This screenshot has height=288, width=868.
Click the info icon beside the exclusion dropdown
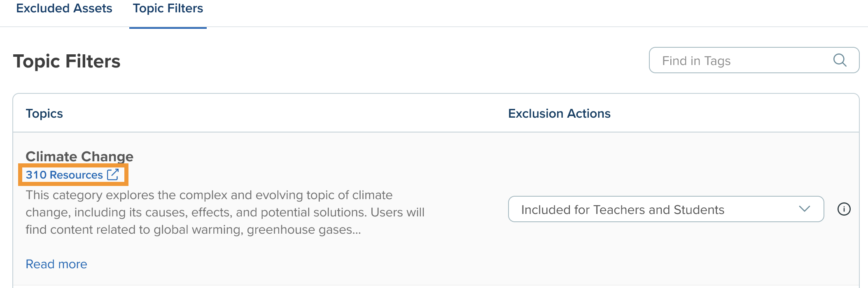844,209
